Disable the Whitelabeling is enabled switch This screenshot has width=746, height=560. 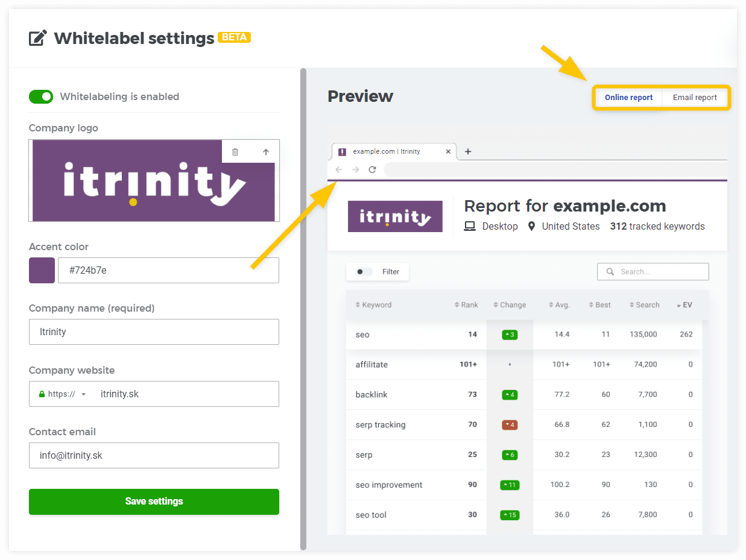coord(40,96)
